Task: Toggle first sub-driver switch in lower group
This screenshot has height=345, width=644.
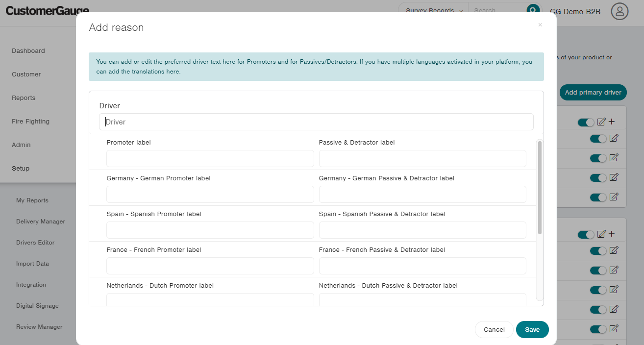Action: click(598, 251)
